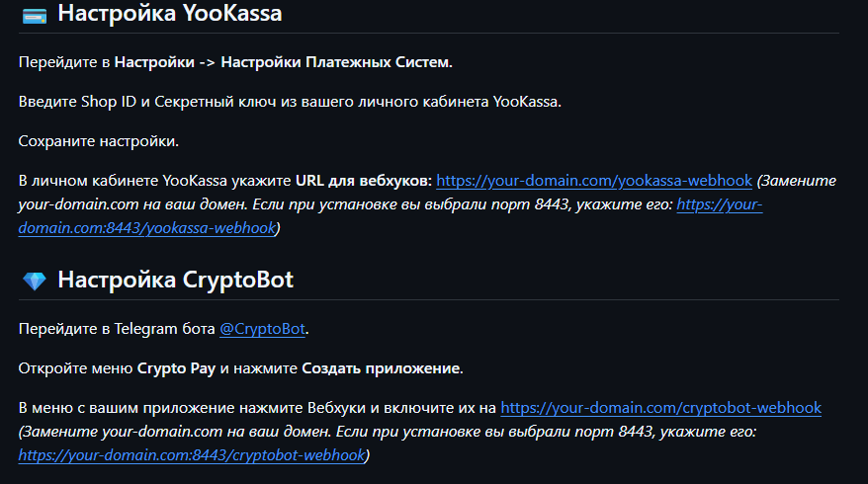Click the bold "URL для вебхуков" label
This screenshot has height=484, width=868.
(x=363, y=181)
